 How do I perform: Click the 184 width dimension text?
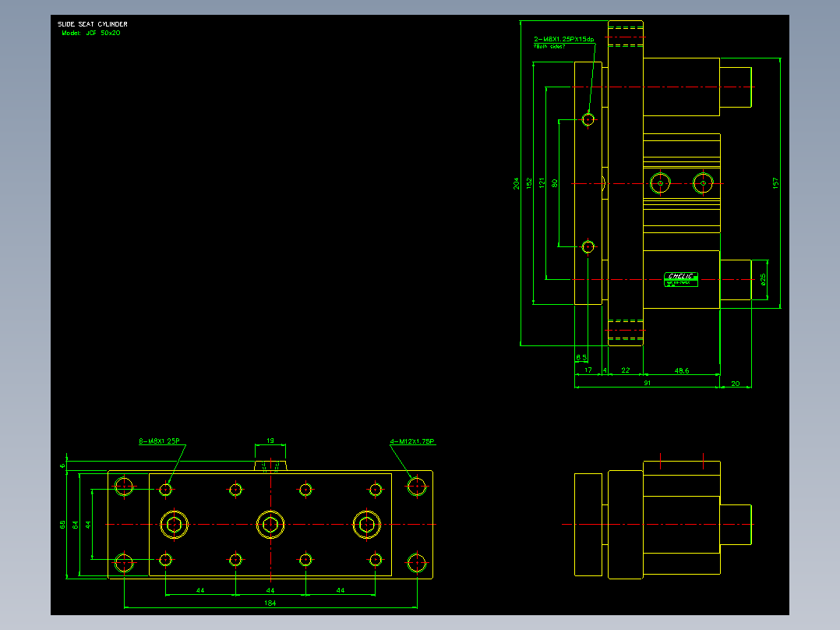(270, 603)
